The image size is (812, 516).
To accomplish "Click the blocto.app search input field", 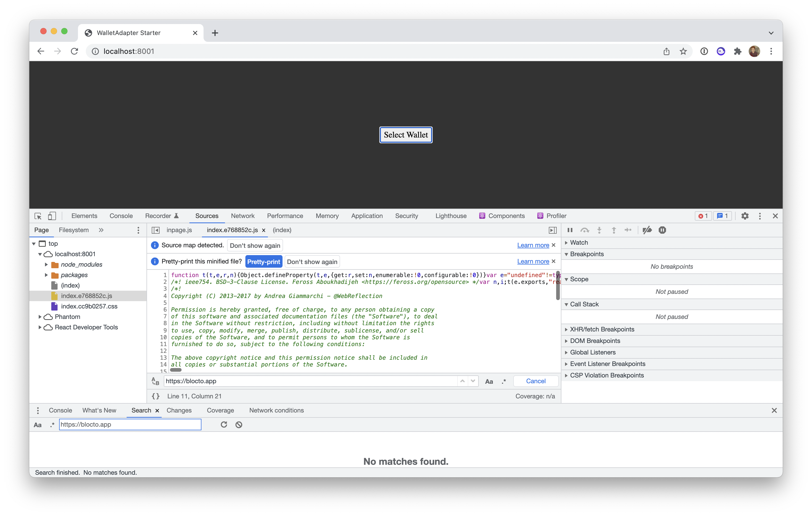I will (x=130, y=424).
